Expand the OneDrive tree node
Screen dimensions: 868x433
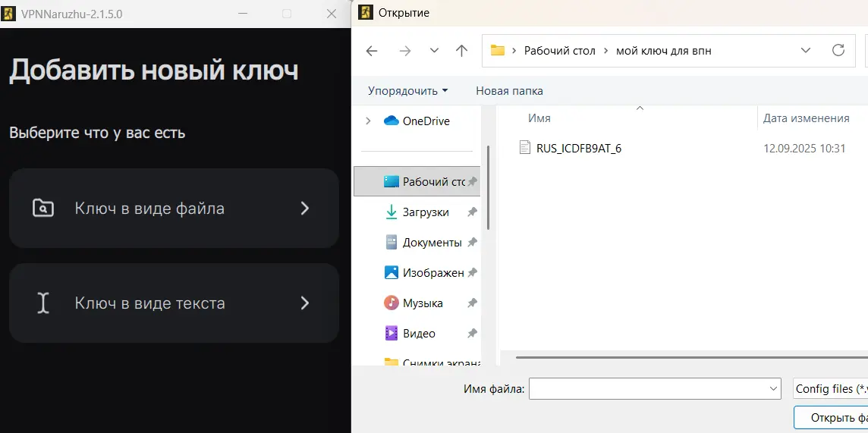[369, 121]
